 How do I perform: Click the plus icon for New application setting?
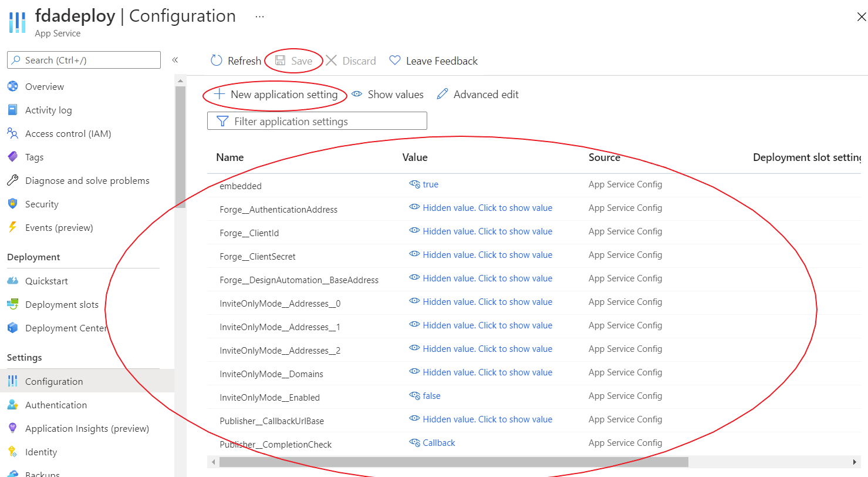219,94
